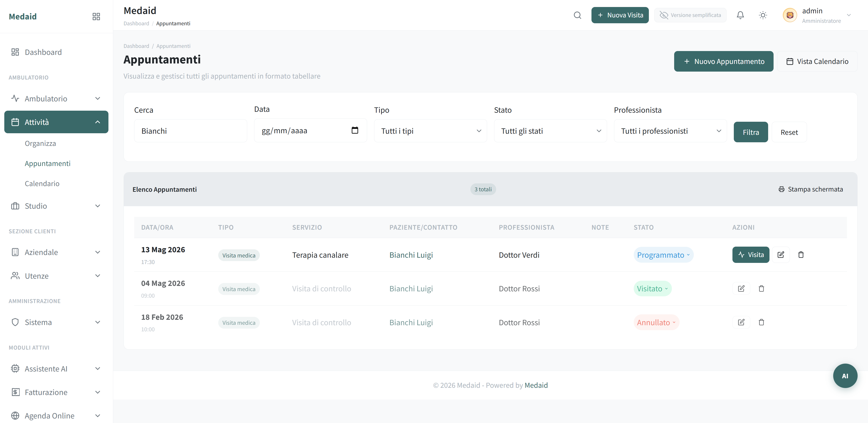Expand the Sistema sidebar section
868x423 pixels.
click(56, 322)
